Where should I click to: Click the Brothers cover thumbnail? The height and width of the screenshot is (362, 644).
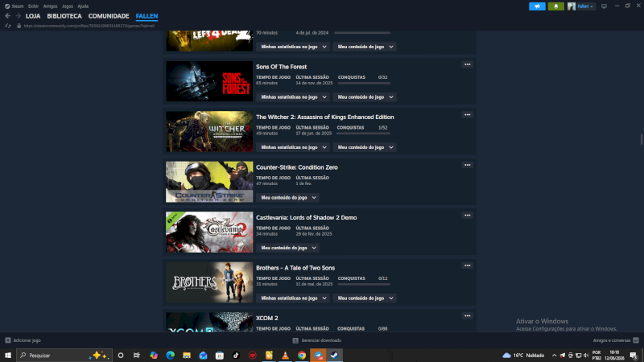[209, 282]
